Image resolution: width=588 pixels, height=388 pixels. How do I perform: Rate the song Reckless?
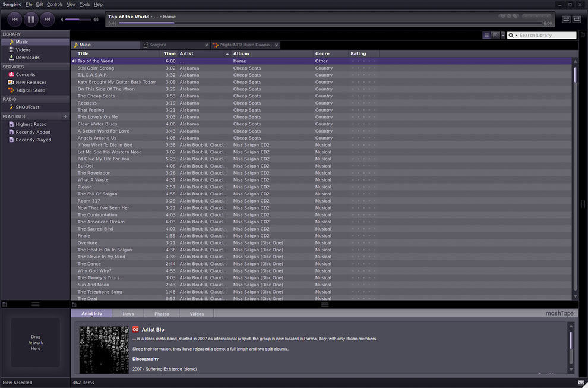click(363, 103)
